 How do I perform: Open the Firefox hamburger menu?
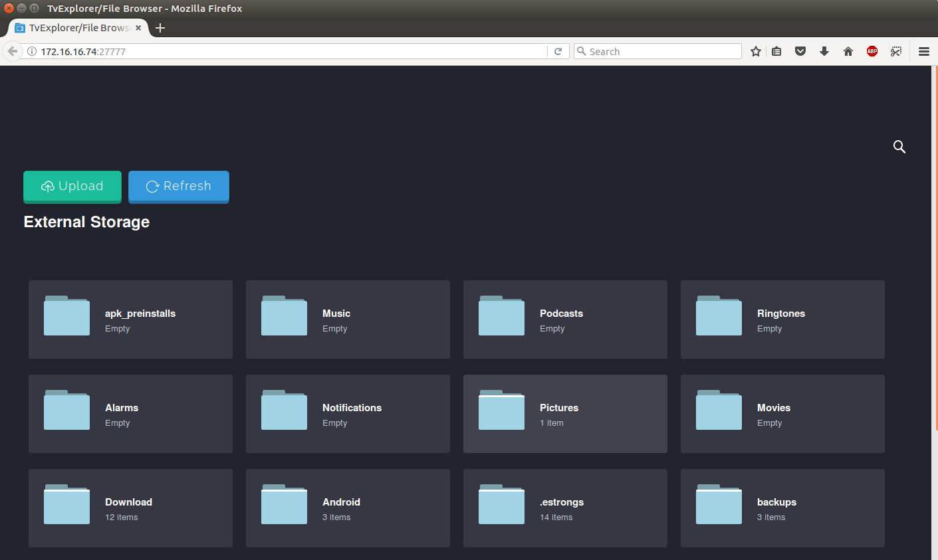click(x=923, y=50)
